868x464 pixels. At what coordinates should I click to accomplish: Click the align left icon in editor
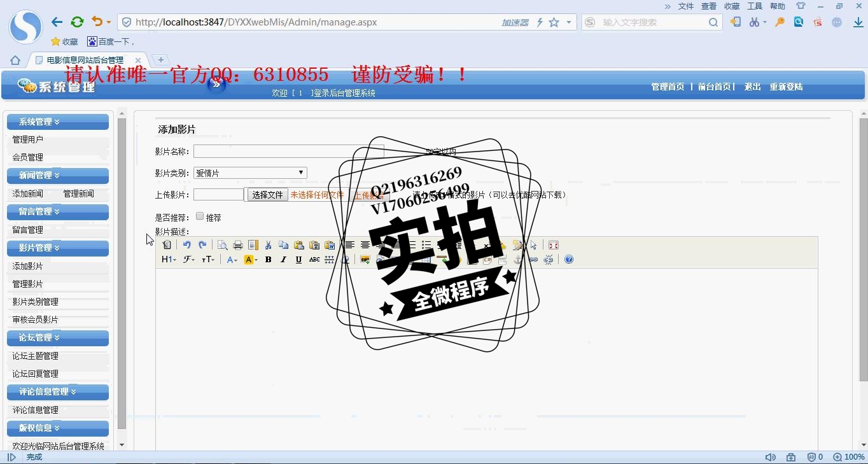[x=349, y=245]
